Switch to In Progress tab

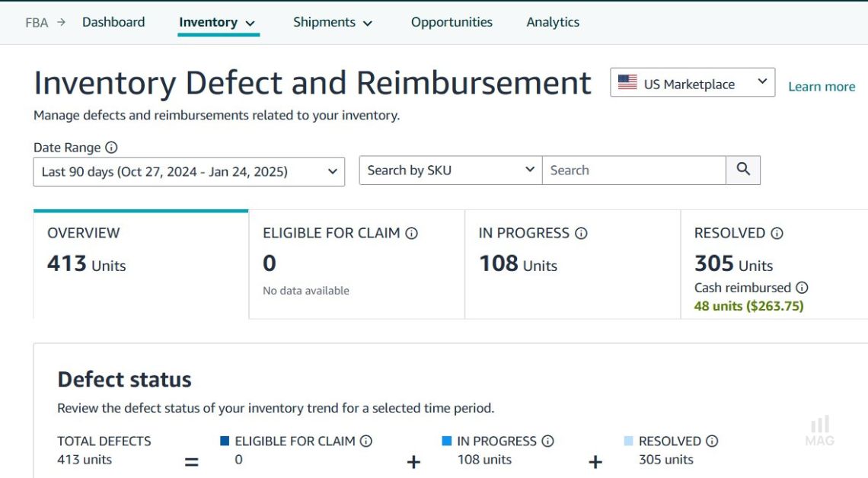tap(573, 264)
